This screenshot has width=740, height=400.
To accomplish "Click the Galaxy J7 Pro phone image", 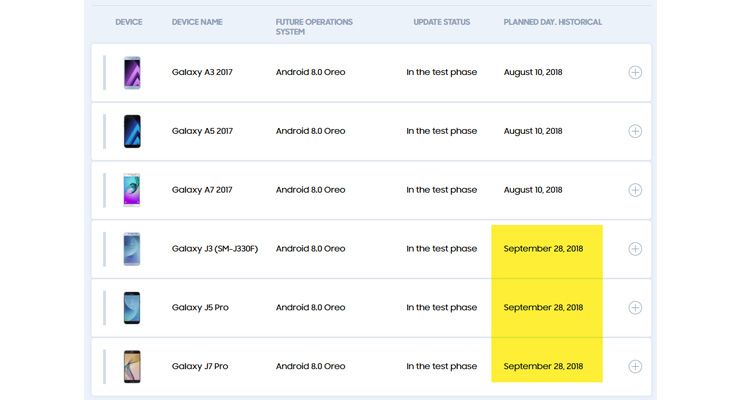I will [132, 367].
